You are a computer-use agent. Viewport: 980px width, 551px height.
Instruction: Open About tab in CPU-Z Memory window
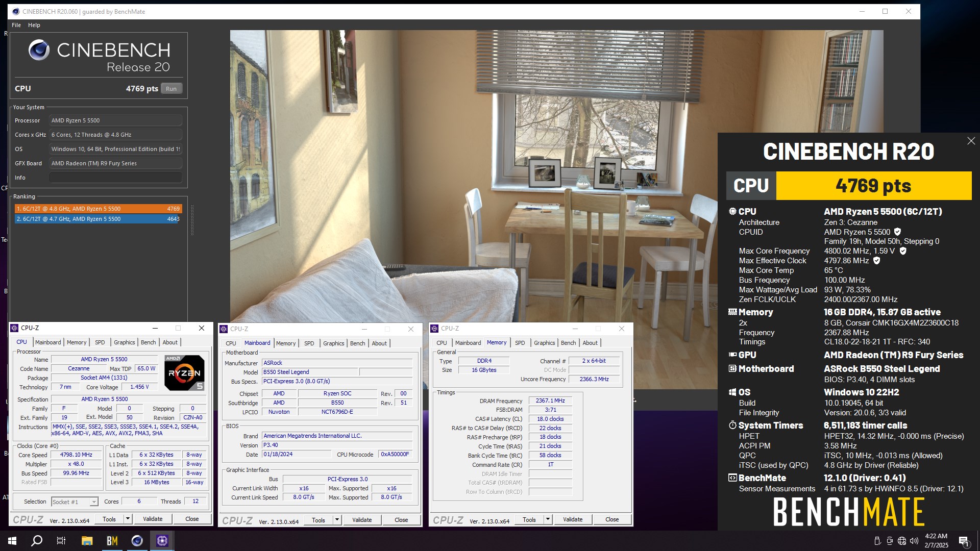590,343
